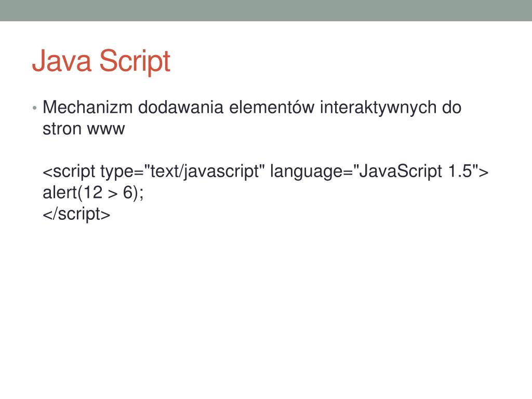The height and width of the screenshot is (399, 532).
Task: Click the text "stron www"
Action: [x=84, y=129]
